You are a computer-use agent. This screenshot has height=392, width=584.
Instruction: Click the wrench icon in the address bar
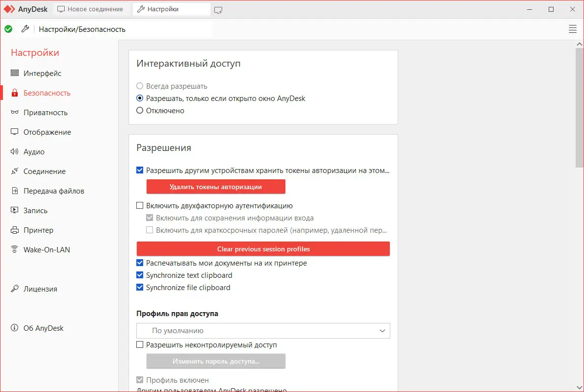tap(25, 28)
